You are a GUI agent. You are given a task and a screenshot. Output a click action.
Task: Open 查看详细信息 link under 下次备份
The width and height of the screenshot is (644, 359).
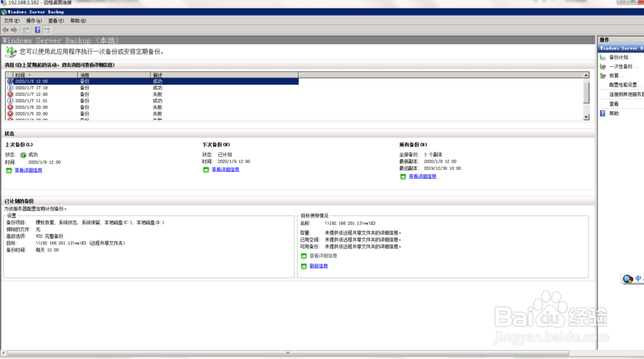tap(225, 169)
